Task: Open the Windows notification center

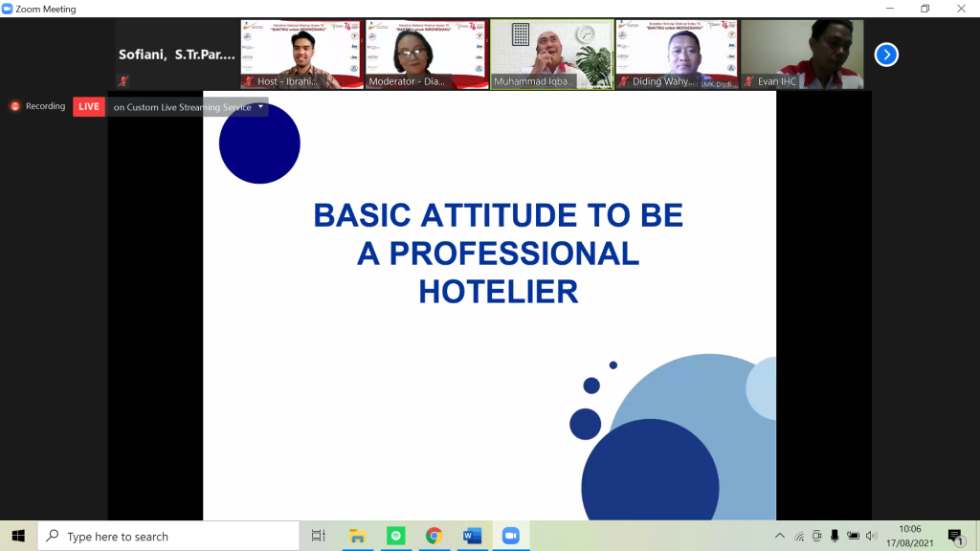Action: pos(956,537)
